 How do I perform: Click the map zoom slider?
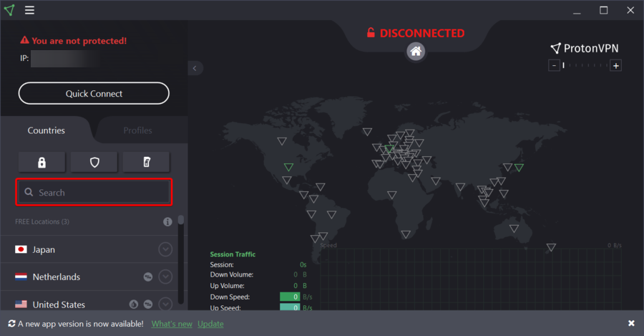[x=585, y=65]
